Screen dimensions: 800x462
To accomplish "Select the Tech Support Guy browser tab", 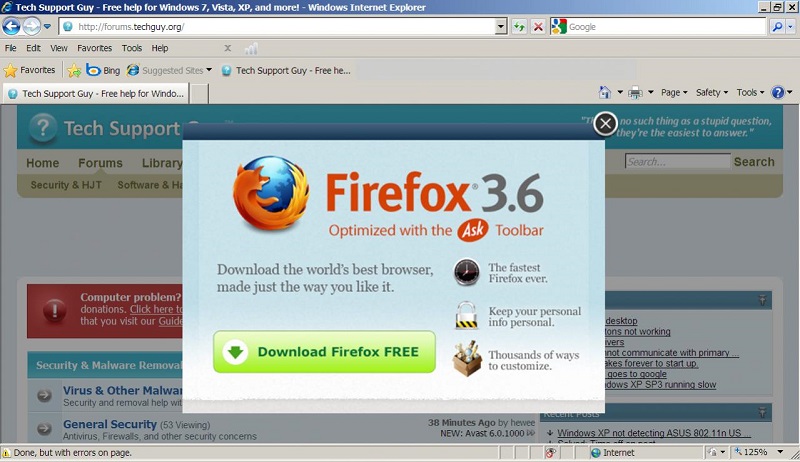I will click(96, 94).
